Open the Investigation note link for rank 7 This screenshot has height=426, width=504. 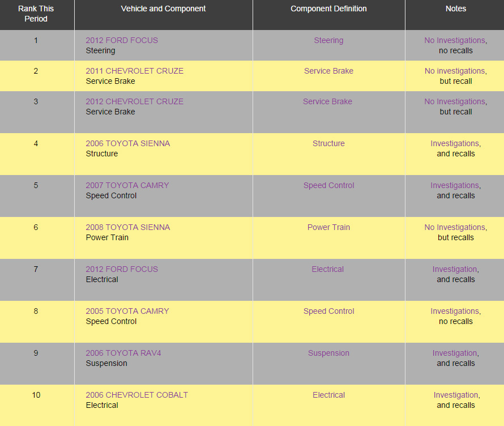[455, 270]
